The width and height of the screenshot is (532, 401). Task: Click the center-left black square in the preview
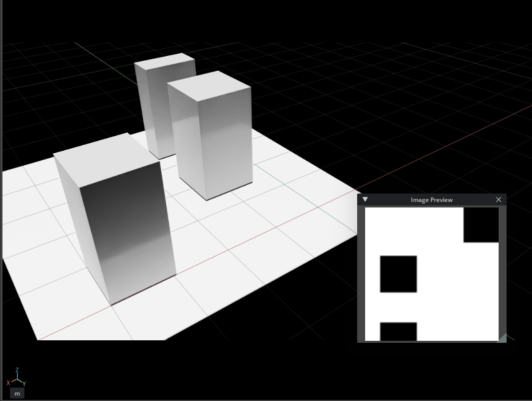pyautogui.click(x=398, y=273)
